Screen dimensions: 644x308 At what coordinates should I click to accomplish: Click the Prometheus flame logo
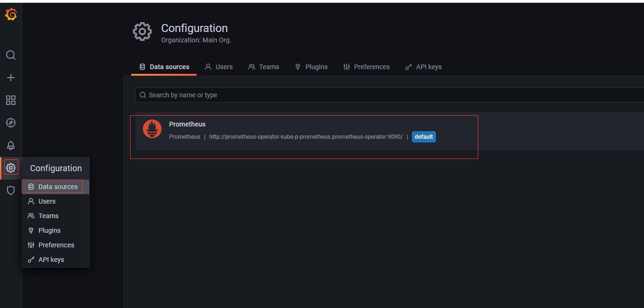(152, 129)
